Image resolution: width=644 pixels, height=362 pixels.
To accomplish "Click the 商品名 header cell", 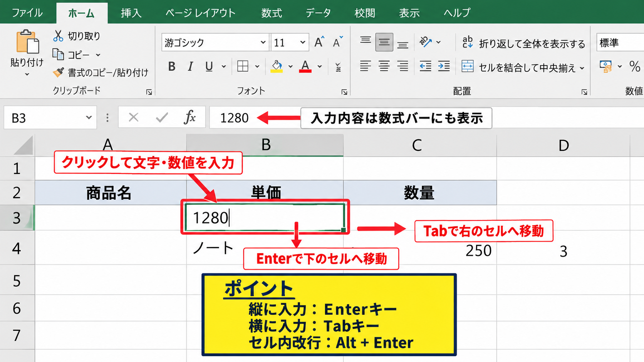I will pos(111,192).
